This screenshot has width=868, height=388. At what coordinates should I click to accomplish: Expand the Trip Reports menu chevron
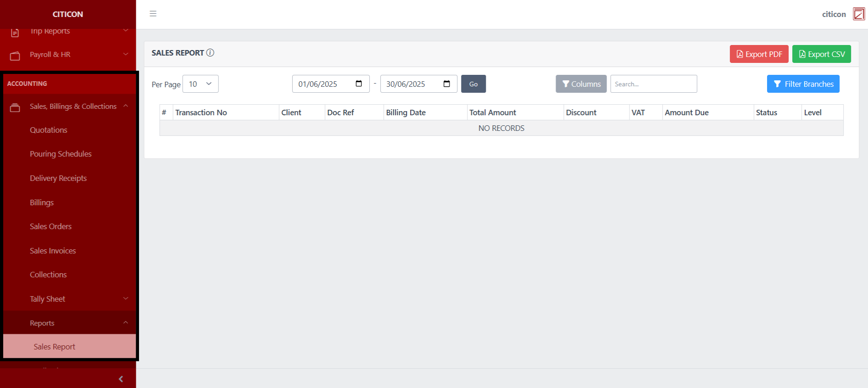(x=126, y=30)
